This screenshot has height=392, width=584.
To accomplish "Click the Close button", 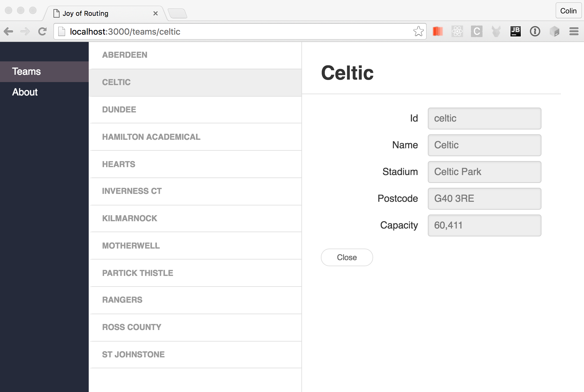I will [347, 257].
